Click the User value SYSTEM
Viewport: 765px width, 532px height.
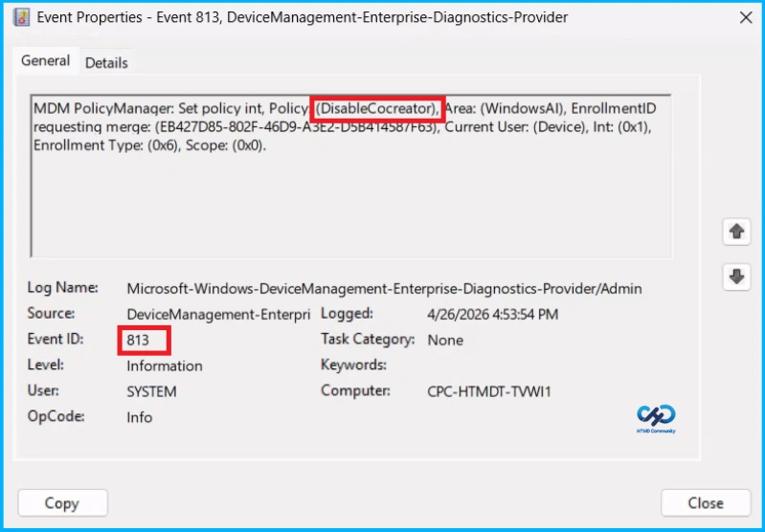(x=151, y=391)
